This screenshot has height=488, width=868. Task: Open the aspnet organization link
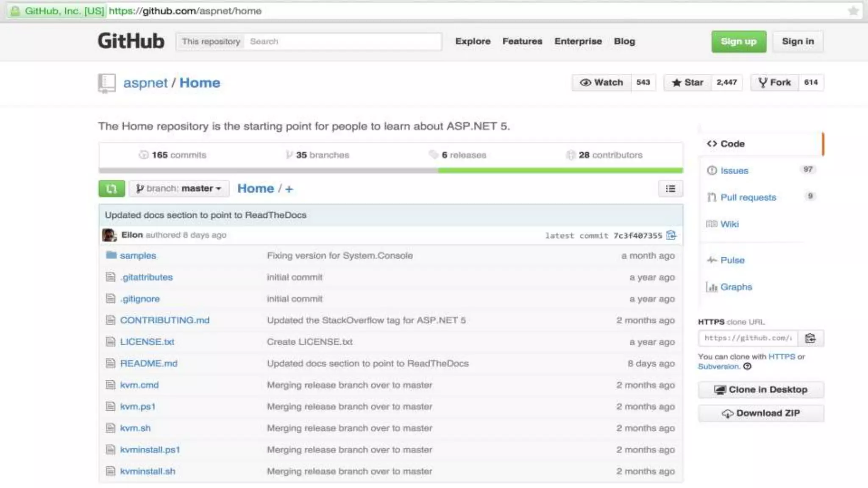pos(145,83)
